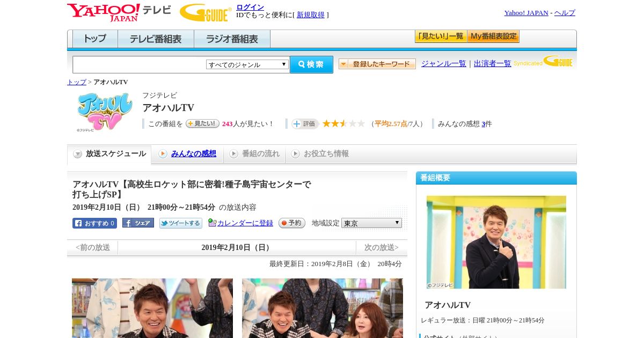The width and height of the screenshot is (644, 338).
Task: Select the トップ navigation tab
Action: point(95,39)
